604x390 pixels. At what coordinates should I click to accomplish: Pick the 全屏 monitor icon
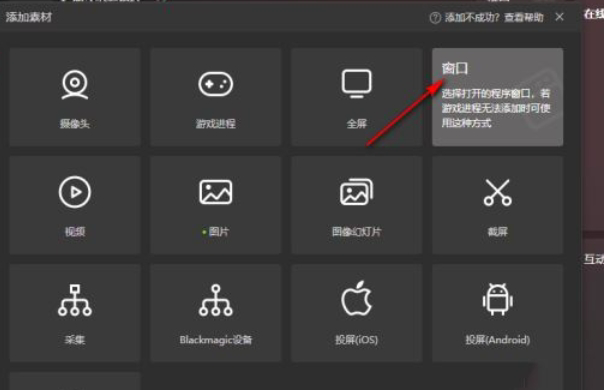[357, 84]
